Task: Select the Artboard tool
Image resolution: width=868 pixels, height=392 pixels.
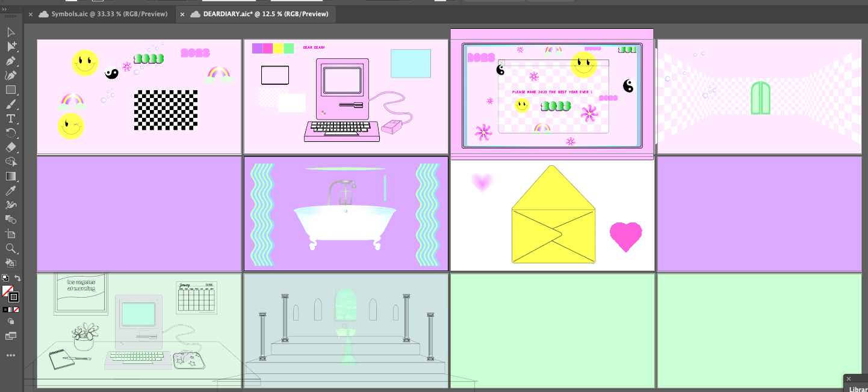Action: [11, 234]
